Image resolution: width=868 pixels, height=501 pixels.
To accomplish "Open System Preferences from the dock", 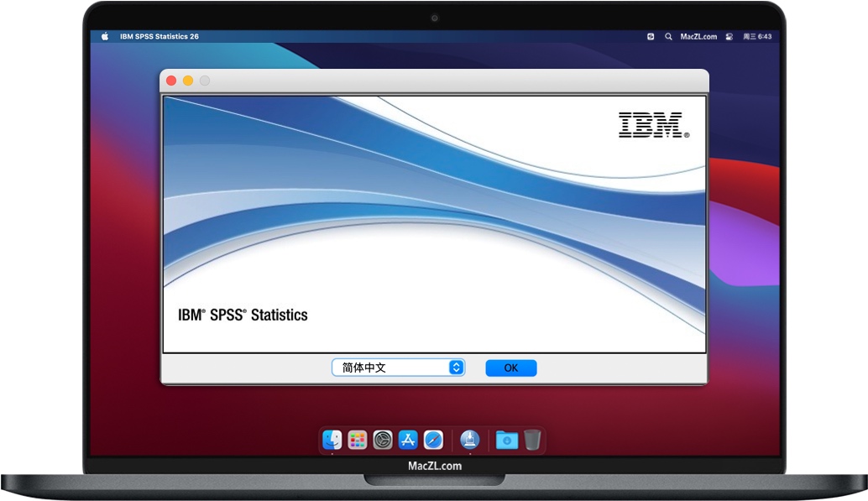I will coord(383,440).
